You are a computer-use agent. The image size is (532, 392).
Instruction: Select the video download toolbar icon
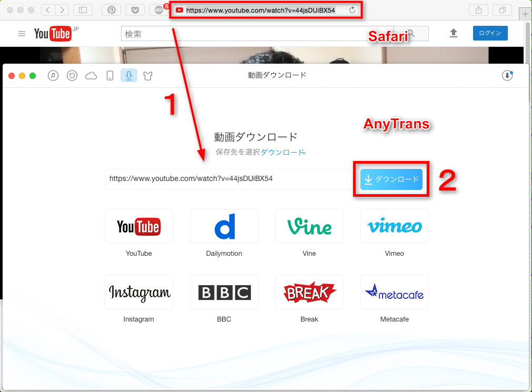[129, 75]
